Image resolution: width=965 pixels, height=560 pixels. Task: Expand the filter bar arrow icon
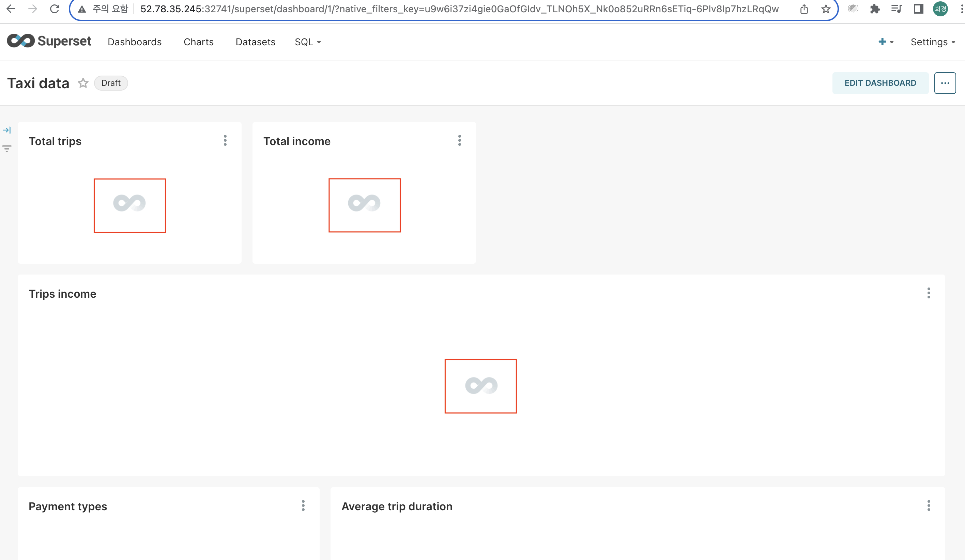[7, 130]
